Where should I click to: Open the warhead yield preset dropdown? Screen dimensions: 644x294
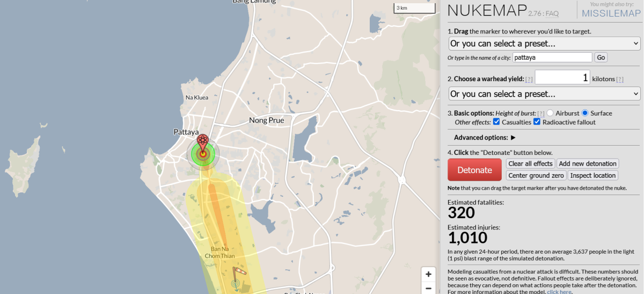tap(544, 94)
